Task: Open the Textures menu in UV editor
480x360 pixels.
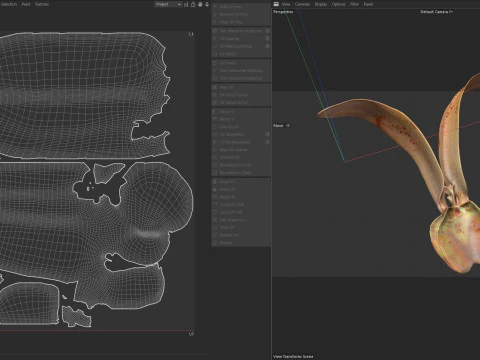Action: [x=42, y=4]
